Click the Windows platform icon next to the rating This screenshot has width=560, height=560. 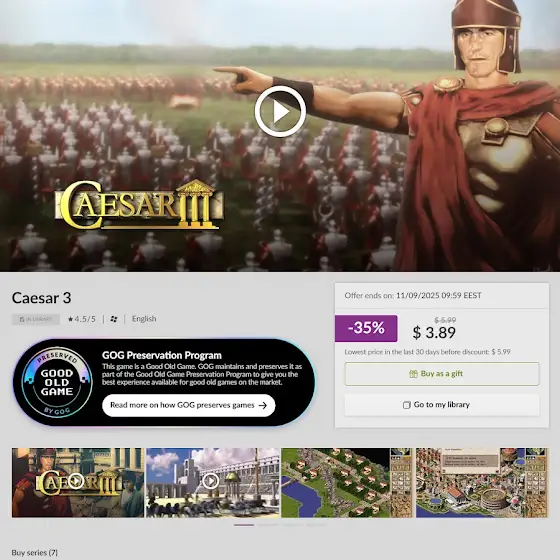click(114, 319)
